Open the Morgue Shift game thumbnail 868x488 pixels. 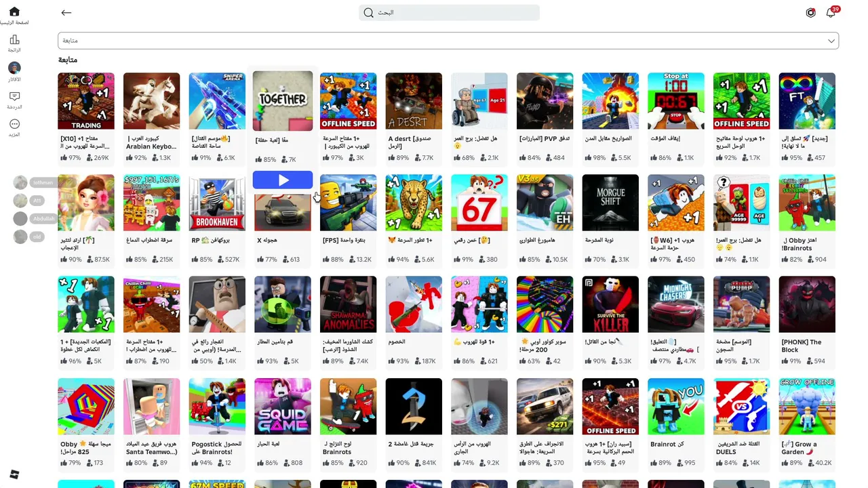tap(610, 203)
